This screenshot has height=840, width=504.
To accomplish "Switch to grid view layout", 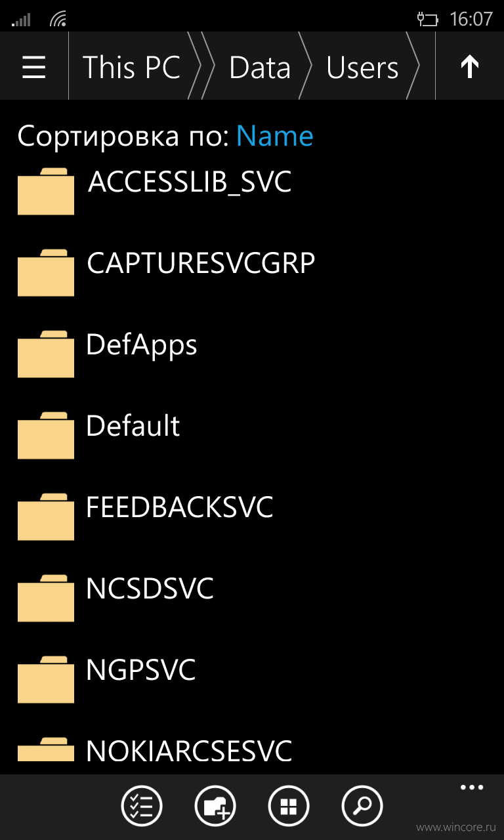I will 289,805.
